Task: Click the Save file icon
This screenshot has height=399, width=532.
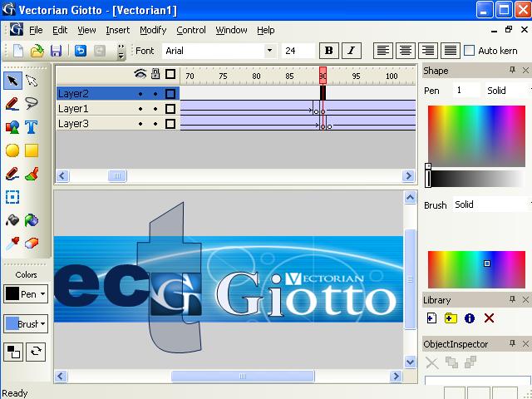Action: [56, 51]
